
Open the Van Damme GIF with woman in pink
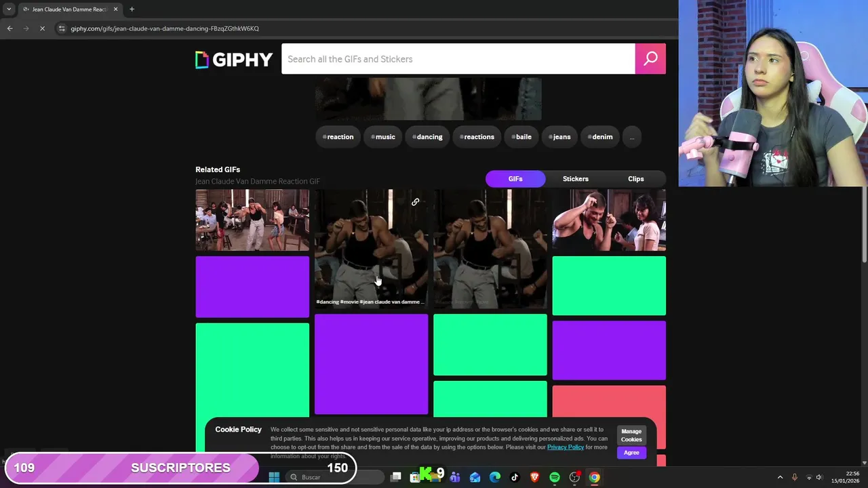pos(609,220)
